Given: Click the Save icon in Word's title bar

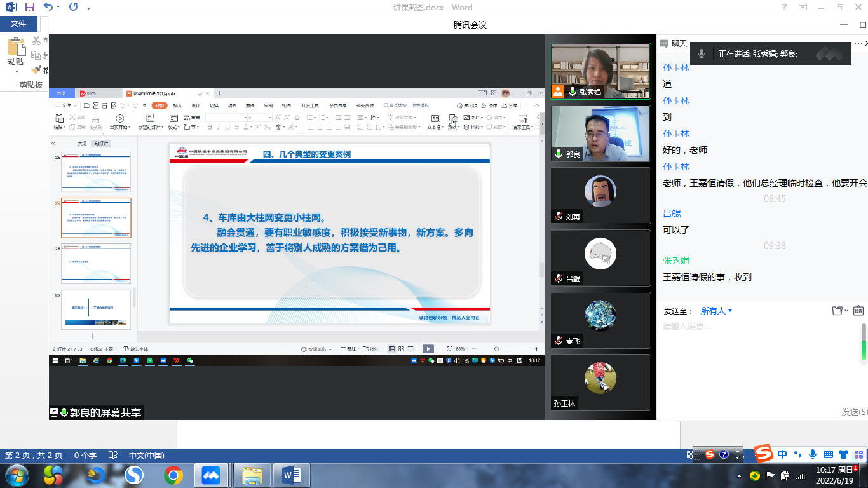Looking at the screenshot, I should (x=30, y=8).
